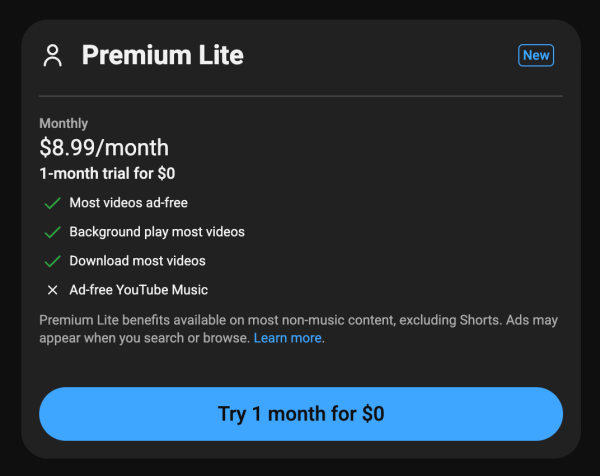Select the Premium Lite plan title
This screenshot has width=600, height=476.
pos(163,55)
